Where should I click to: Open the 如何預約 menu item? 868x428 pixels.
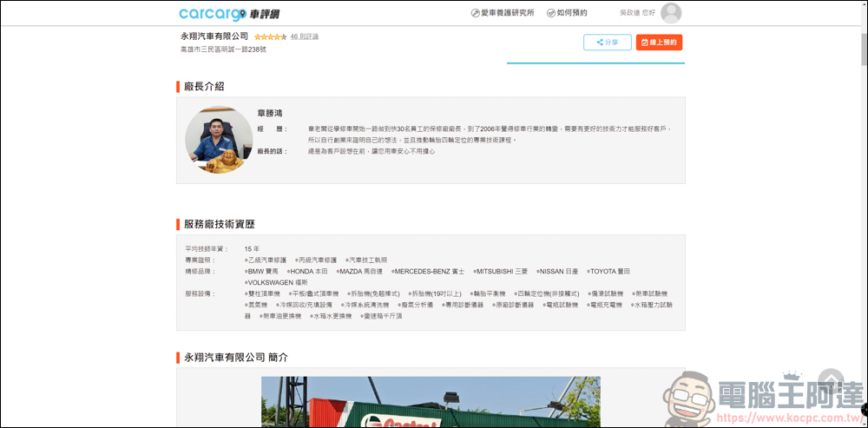(x=567, y=13)
